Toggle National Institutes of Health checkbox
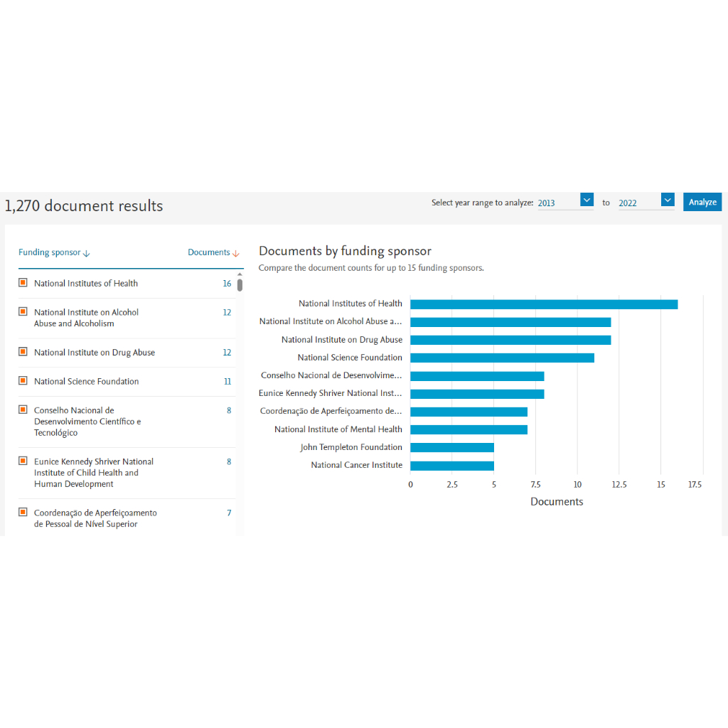The width and height of the screenshot is (728, 728). [23, 283]
